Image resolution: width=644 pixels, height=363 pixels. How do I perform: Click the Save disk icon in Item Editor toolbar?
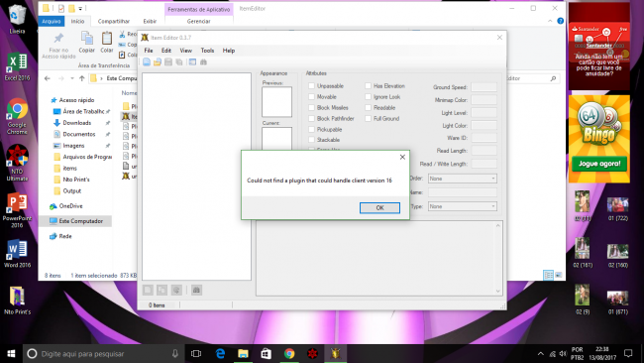click(x=168, y=62)
